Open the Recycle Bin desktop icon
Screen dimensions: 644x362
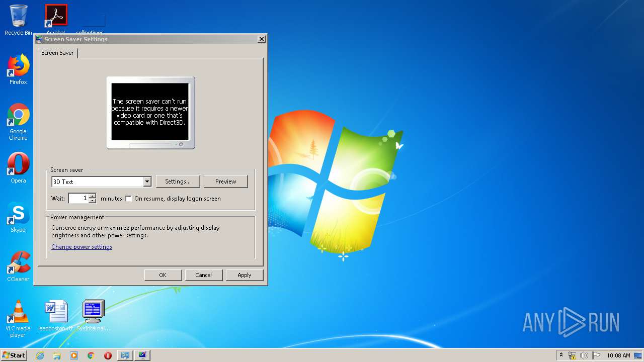[x=18, y=20]
